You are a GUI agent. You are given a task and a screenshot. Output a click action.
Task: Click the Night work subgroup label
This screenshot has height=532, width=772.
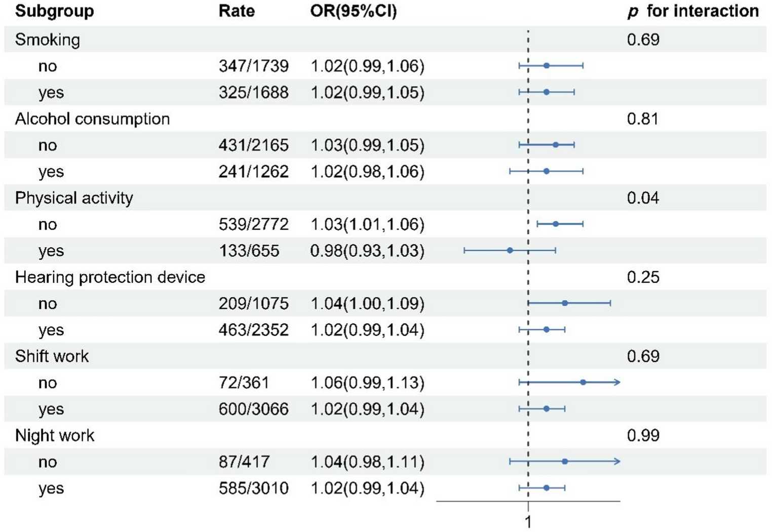[55, 435]
